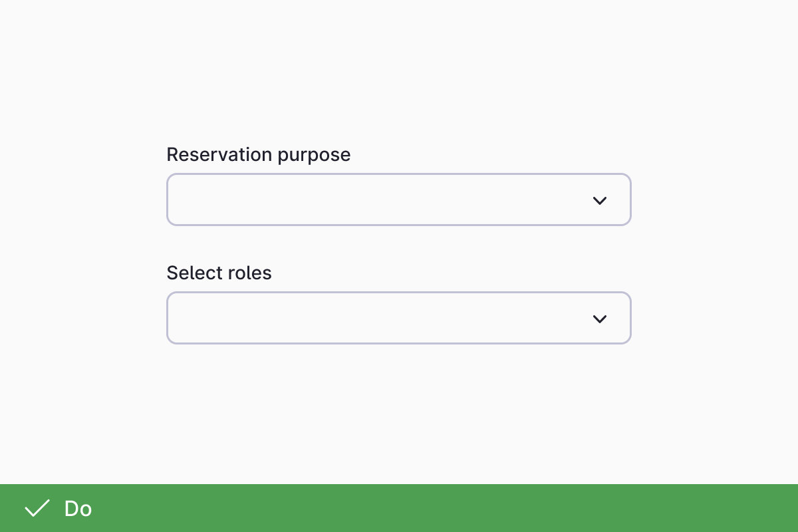Choose a reservation purpose from its combo box
The width and height of the screenshot is (798, 532).
398,200
